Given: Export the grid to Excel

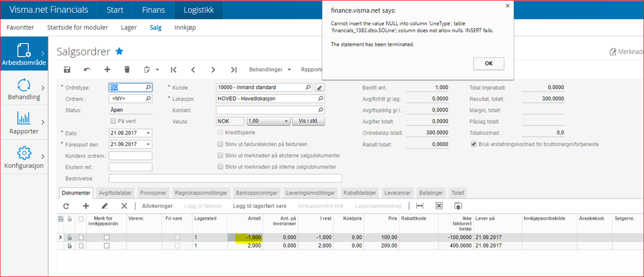Looking at the screenshot, I should pos(439,205).
